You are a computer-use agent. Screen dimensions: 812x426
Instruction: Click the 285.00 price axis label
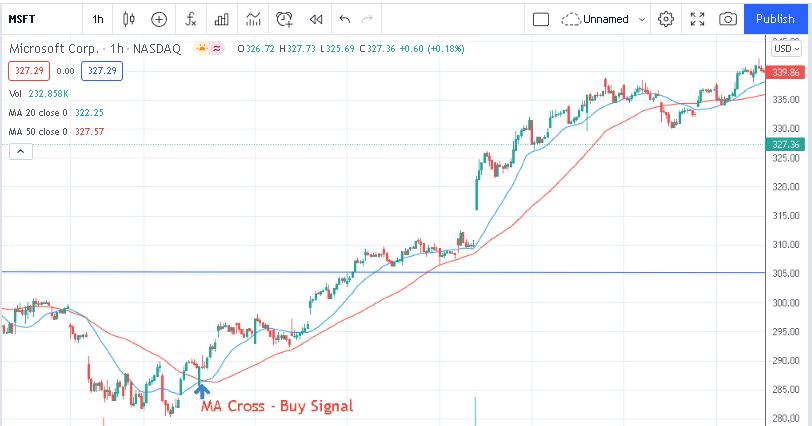785,389
